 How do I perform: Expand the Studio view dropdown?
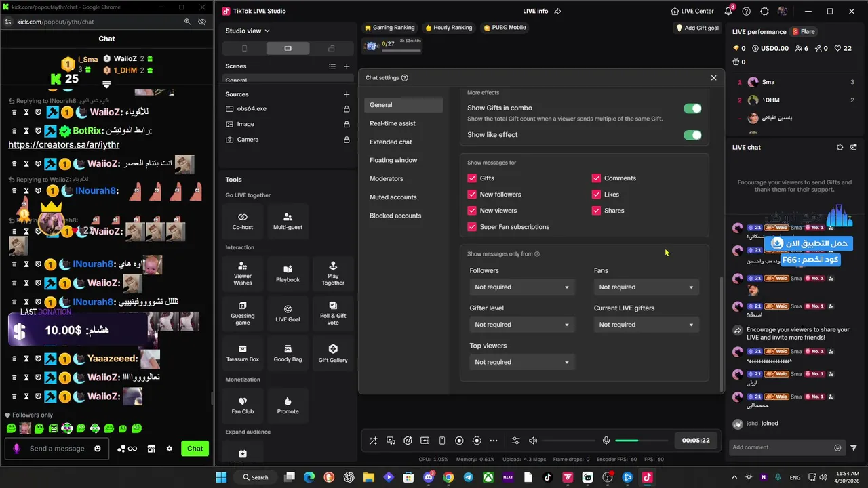(x=248, y=30)
